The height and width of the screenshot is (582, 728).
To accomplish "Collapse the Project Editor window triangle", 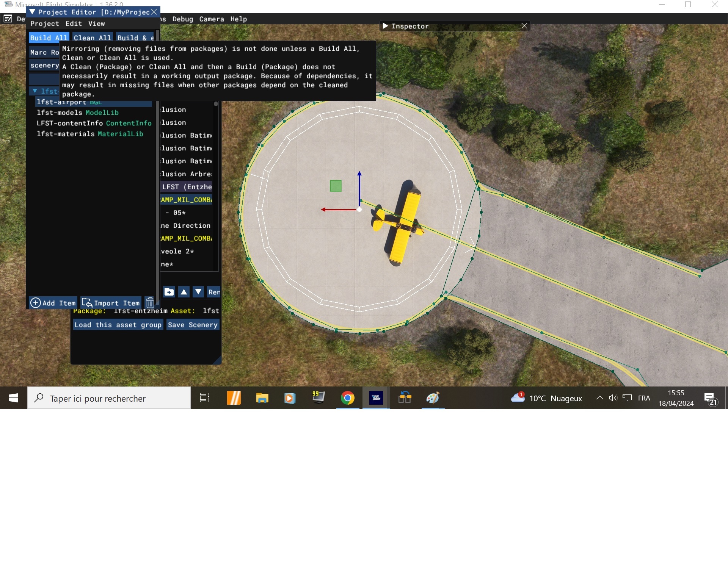I will click(x=33, y=12).
